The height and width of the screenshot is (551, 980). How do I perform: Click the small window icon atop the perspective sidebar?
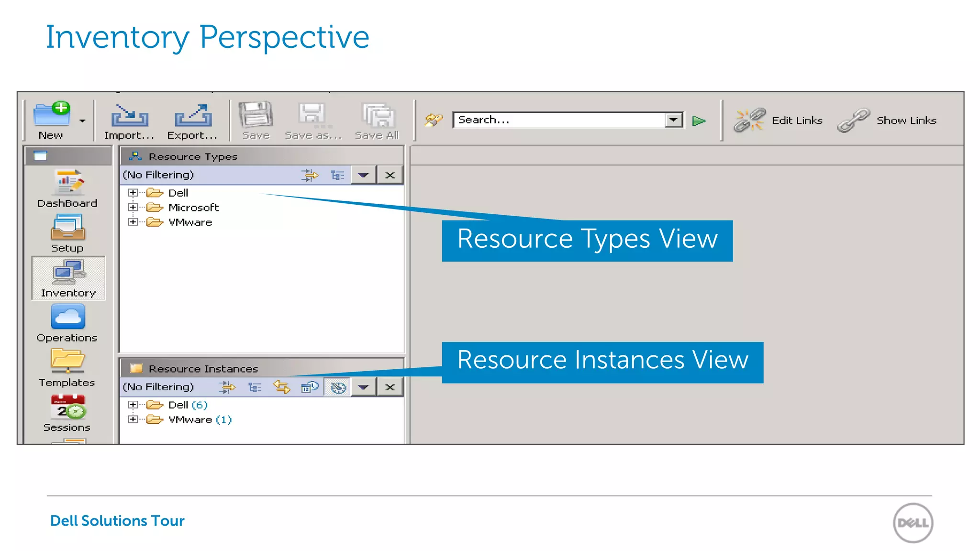[x=40, y=156]
